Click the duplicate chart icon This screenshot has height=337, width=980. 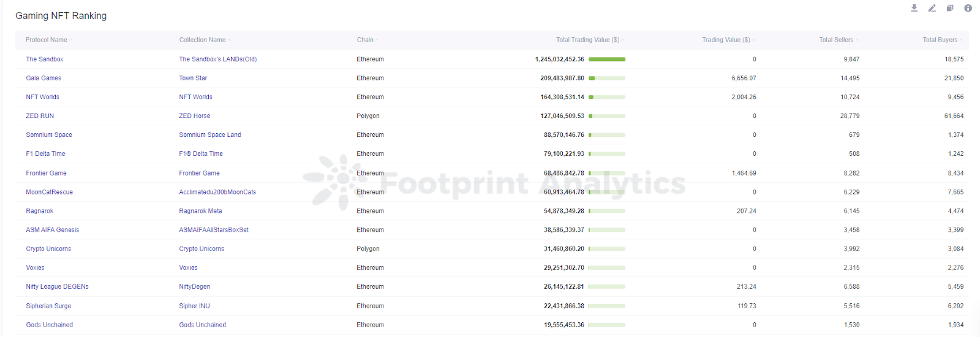point(950,8)
